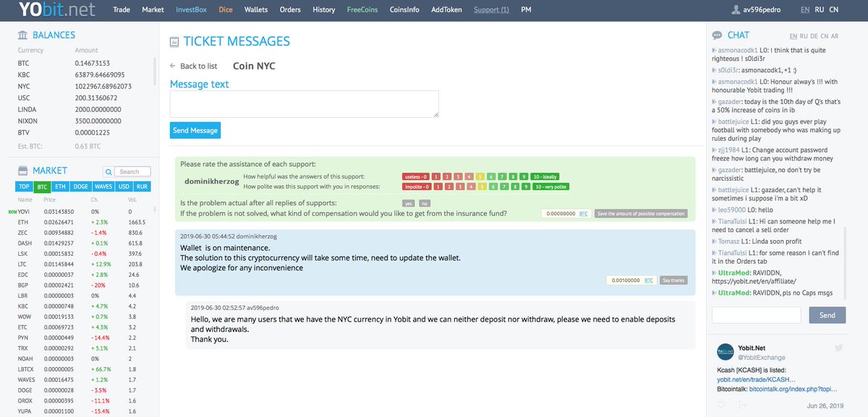
Task: Open Support (1) tickets
Action: point(491,10)
